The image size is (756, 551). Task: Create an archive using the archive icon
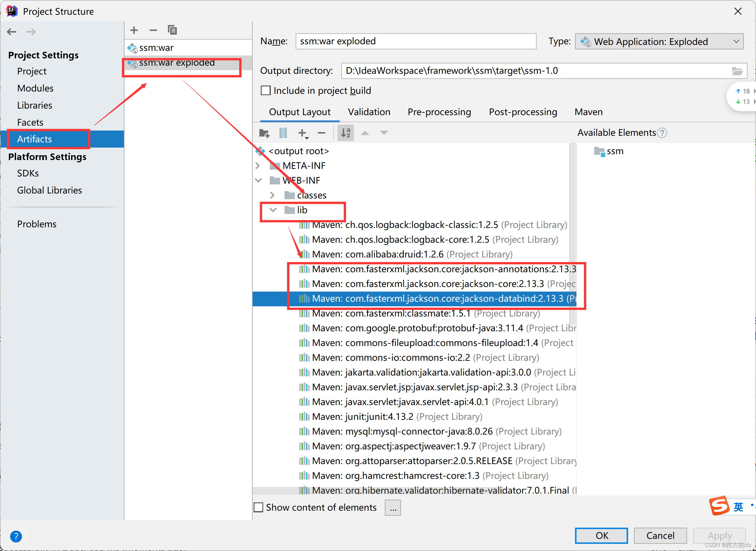283,133
